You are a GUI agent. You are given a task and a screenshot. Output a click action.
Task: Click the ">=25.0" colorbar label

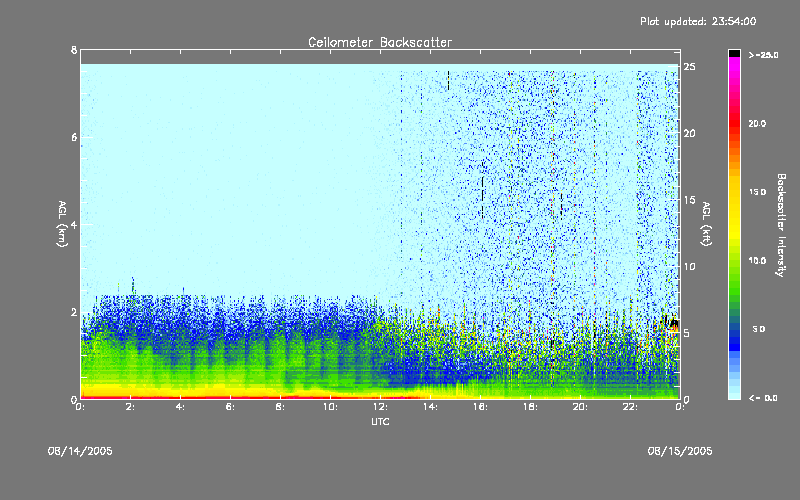(x=764, y=55)
